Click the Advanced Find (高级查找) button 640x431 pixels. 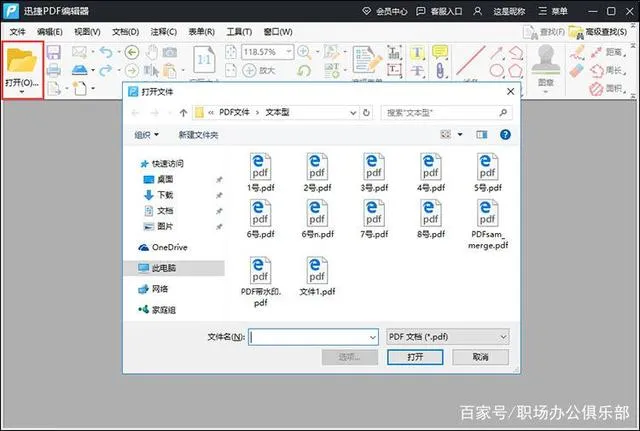pos(598,32)
